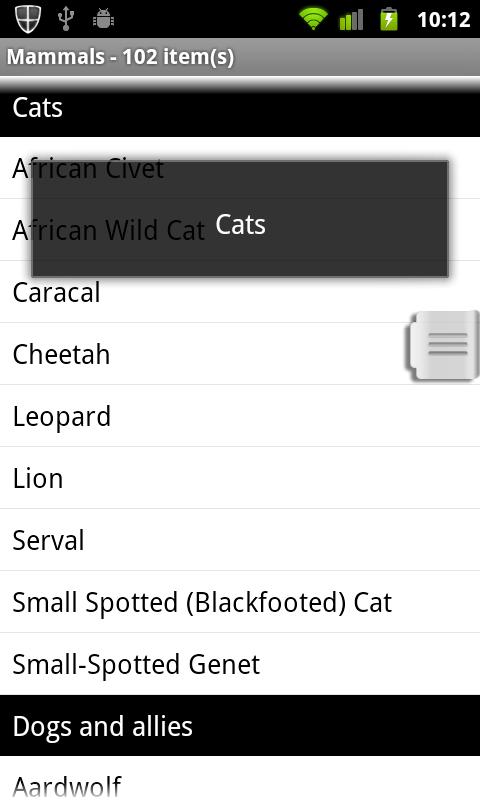Open the Lion entry
The image size is (480, 800).
(x=240, y=478)
